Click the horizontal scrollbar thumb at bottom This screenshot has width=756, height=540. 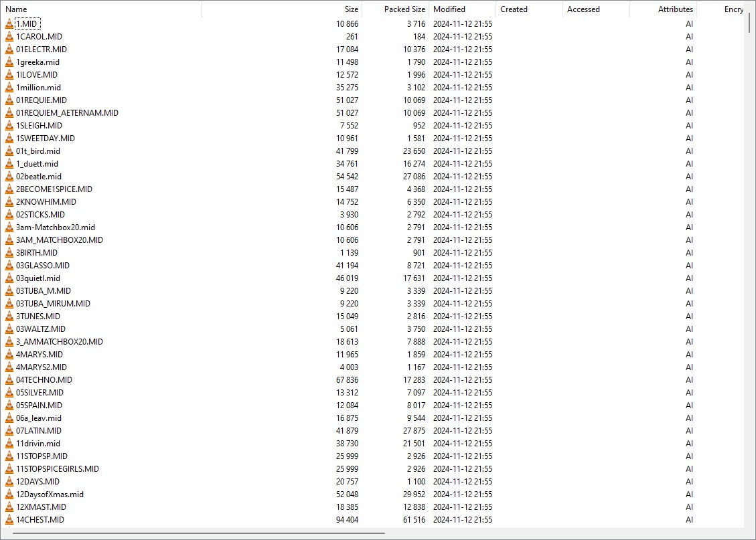(199, 533)
